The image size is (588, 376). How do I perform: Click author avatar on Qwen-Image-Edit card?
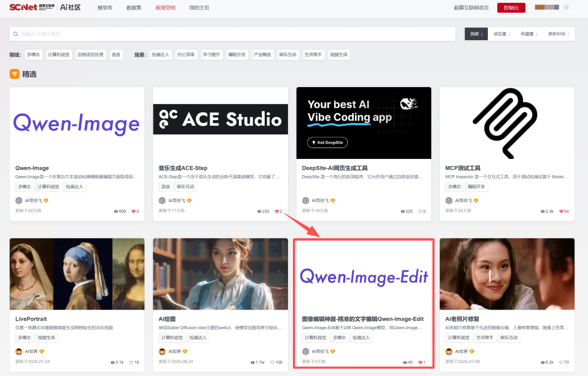[x=305, y=352]
